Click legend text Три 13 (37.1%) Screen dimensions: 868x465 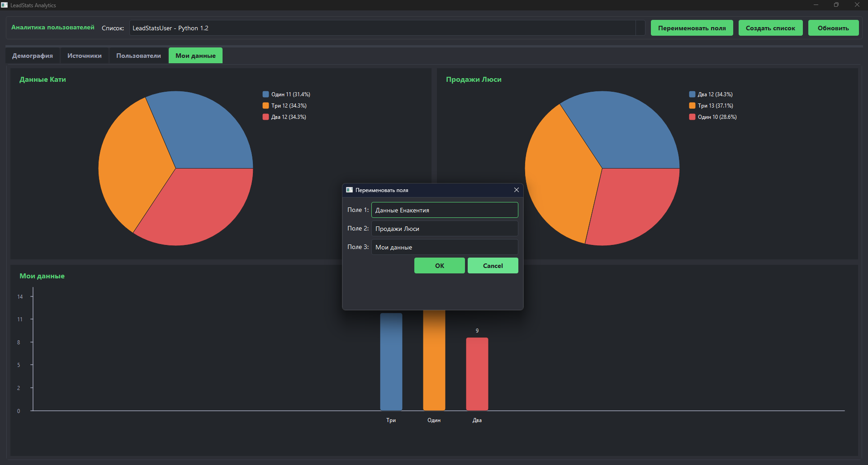(716, 106)
